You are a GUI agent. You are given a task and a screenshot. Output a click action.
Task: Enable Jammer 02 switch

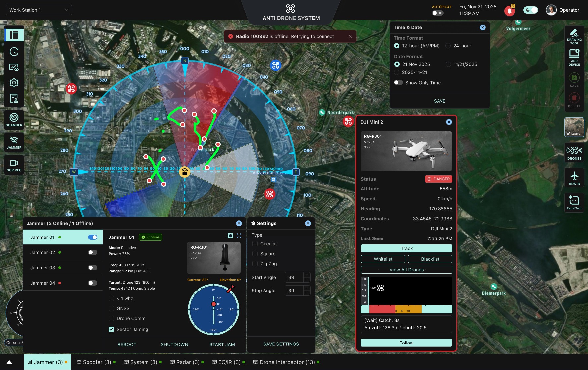tap(93, 252)
